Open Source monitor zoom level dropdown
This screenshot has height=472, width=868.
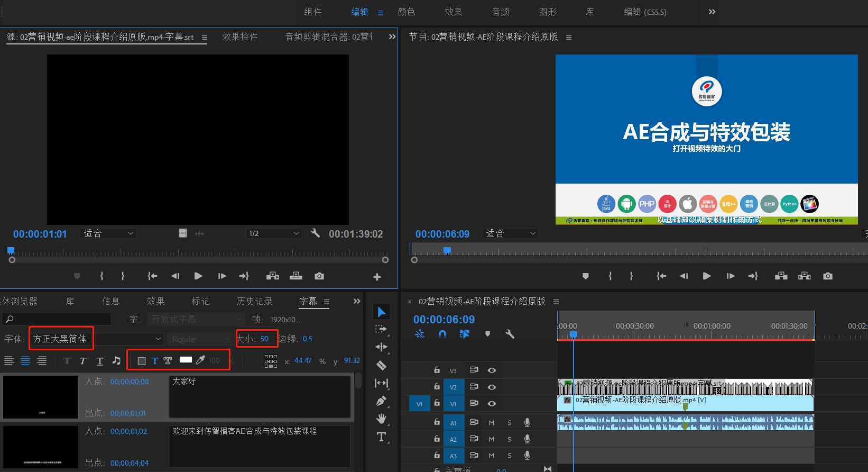click(x=108, y=233)
